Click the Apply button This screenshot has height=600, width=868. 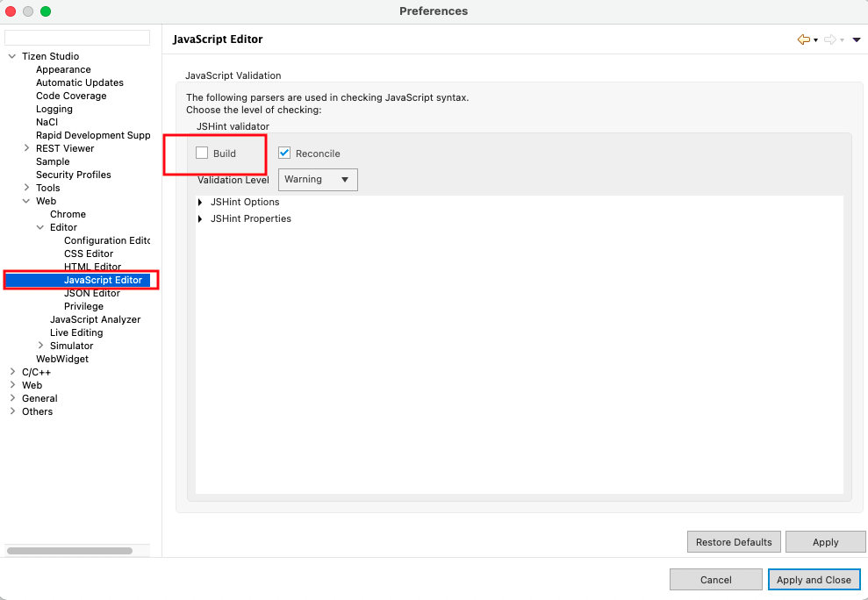click(x=825, y=542)
